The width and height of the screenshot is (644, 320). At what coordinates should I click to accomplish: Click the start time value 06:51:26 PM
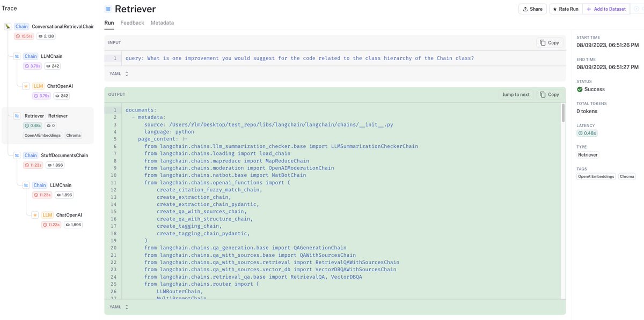click(x=608, y=45)
